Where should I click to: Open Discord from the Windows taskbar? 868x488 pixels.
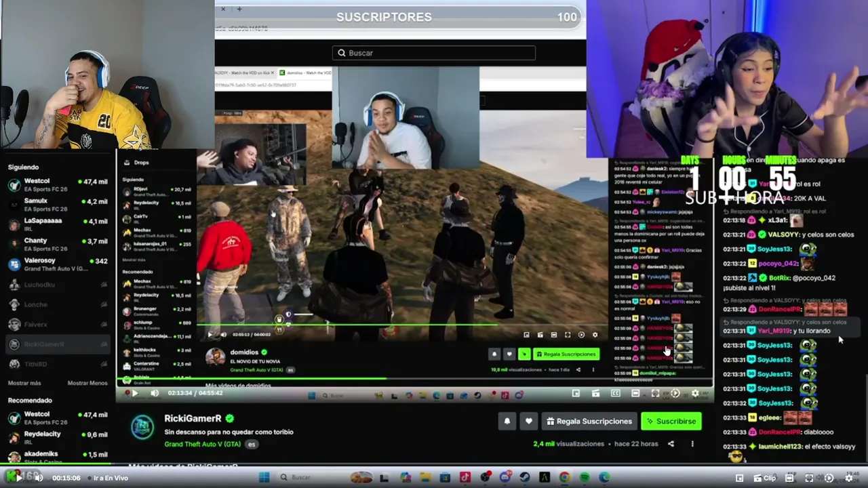(x=505, y=478)
